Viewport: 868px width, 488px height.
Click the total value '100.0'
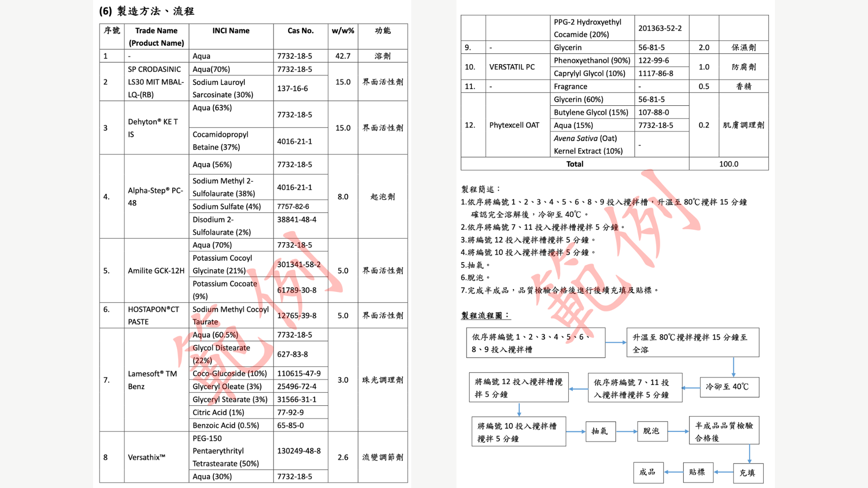click(x=729, y=164)
